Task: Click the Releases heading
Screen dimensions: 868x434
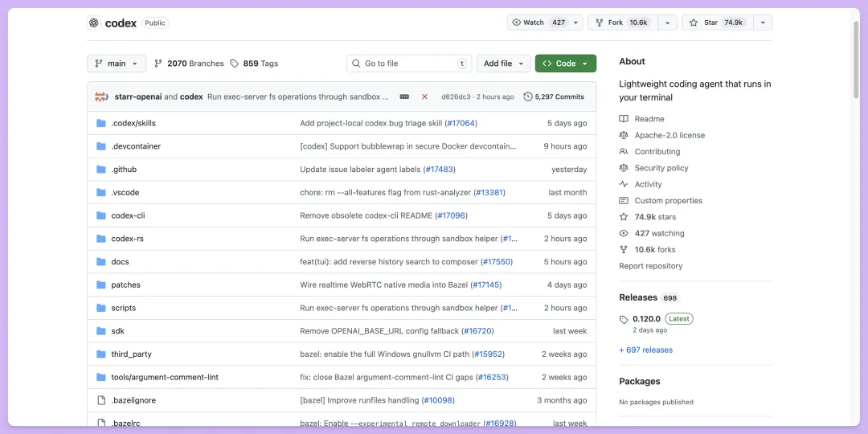Action: coord(637,298)
